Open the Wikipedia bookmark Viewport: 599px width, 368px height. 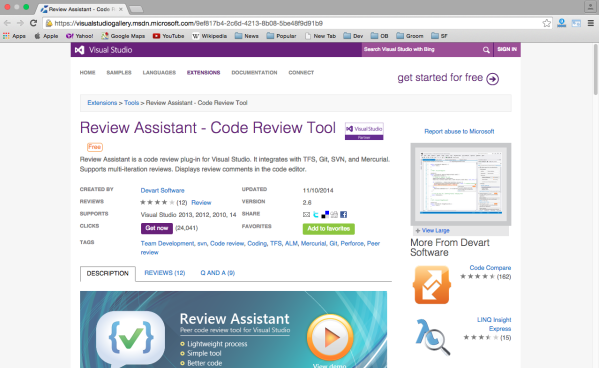tap(209, 36)
